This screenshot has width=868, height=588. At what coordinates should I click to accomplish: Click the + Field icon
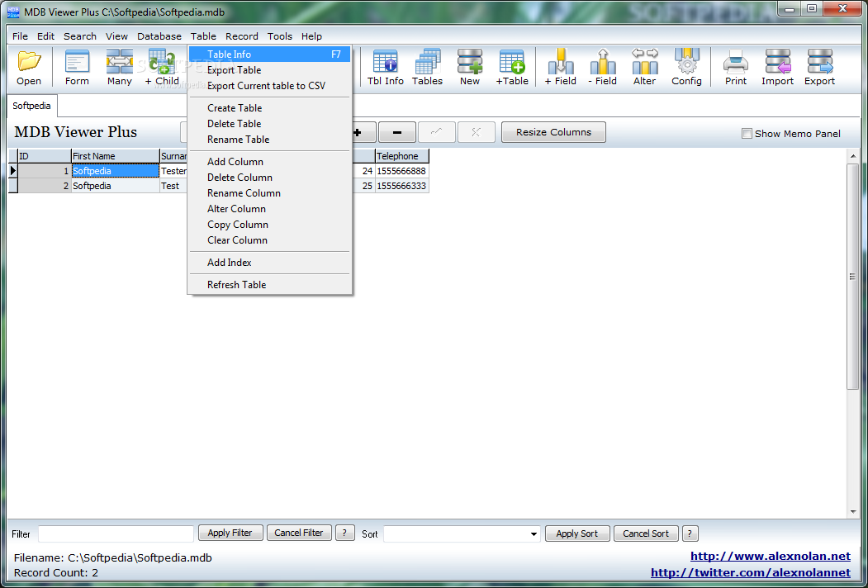tap(561, 67)
